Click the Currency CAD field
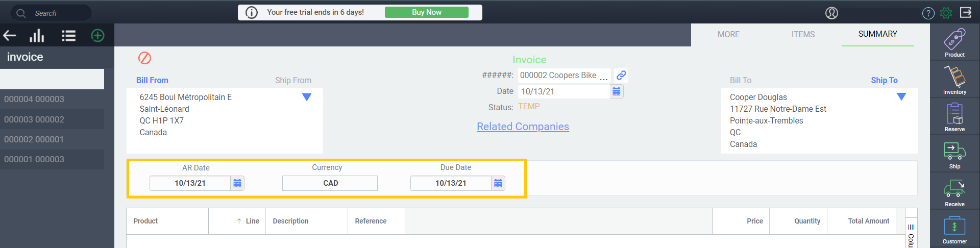Image resolution: width=980 pixels, height=248 pixels. (330, 183)
